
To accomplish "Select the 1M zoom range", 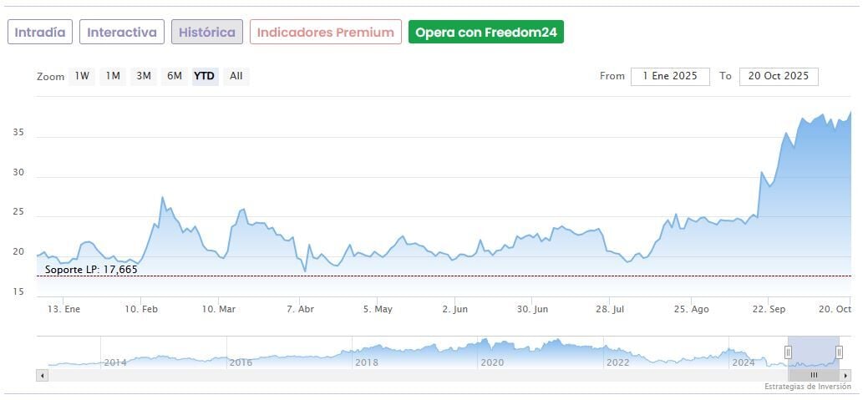I will pyautogui.click(x=113, y=76).
